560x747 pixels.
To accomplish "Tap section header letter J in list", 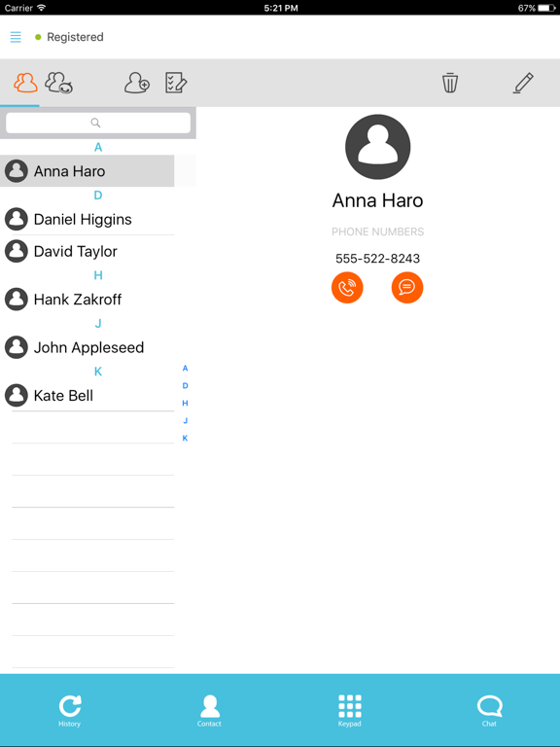I will [x=98, y=324].
